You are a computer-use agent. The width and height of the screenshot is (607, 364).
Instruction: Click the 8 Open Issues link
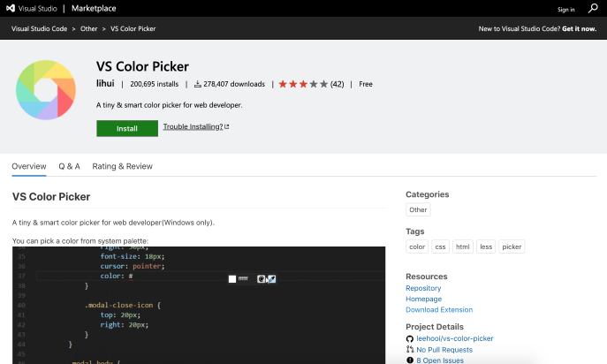click(440, 360)
